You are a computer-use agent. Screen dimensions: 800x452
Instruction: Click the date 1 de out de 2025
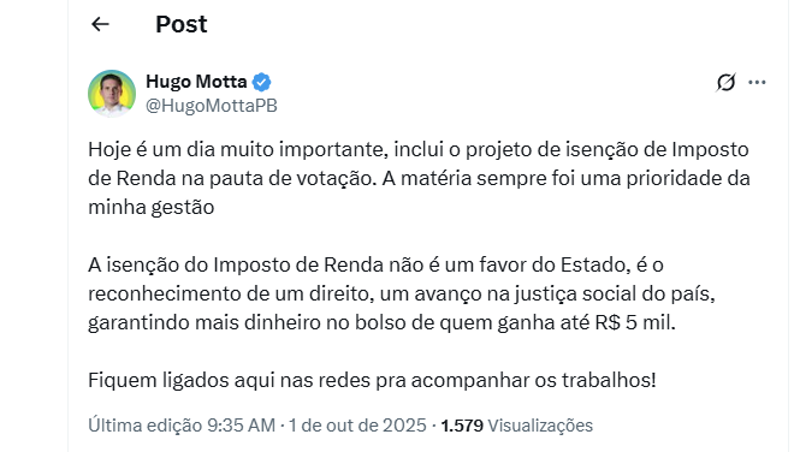[357, 425]
